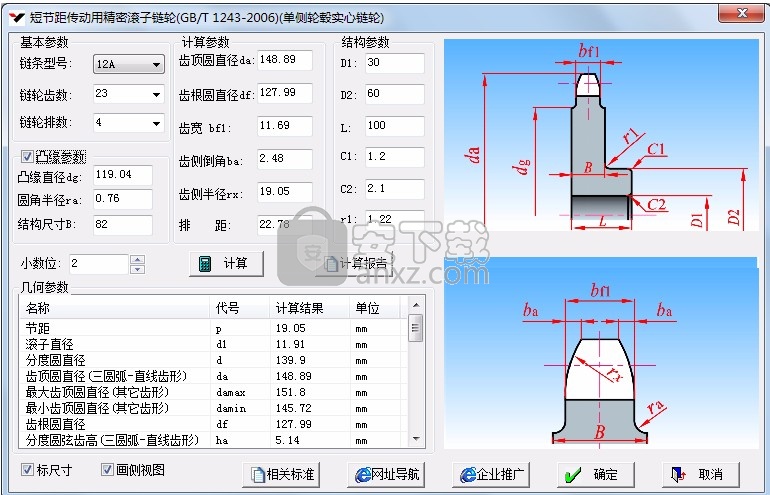The width and height of the screenshot is (770, 495).
Task: Confirm with the 确定 button
Action: [596, 474]
